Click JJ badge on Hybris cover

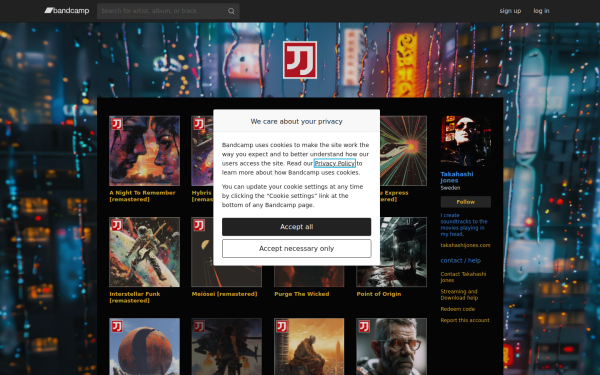199,124
